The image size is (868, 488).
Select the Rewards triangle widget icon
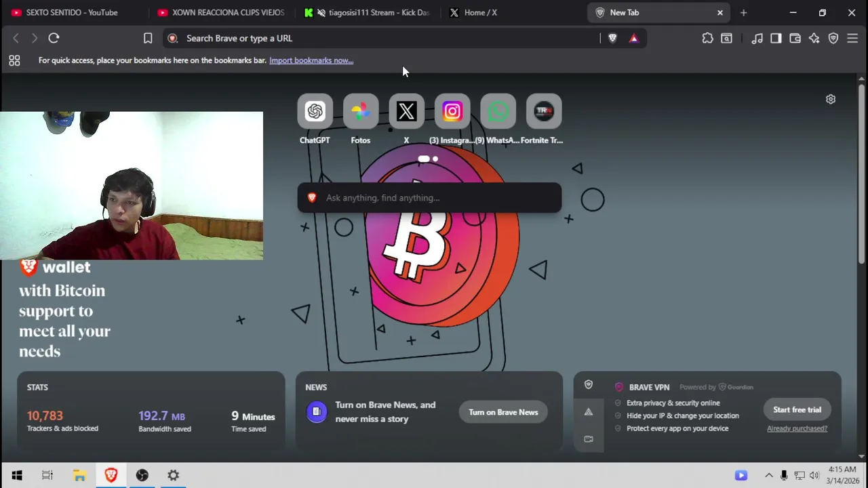(589, 412)
